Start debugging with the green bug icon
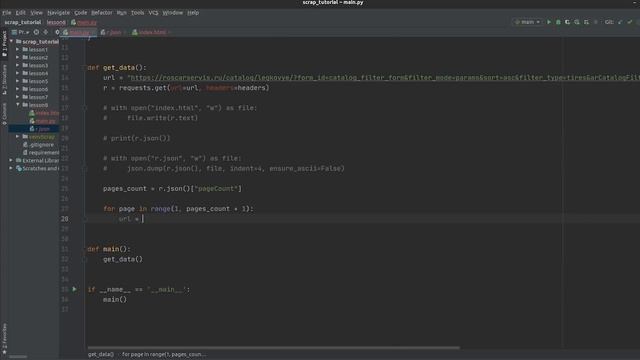640x360 pixels. tap(558, 22)
